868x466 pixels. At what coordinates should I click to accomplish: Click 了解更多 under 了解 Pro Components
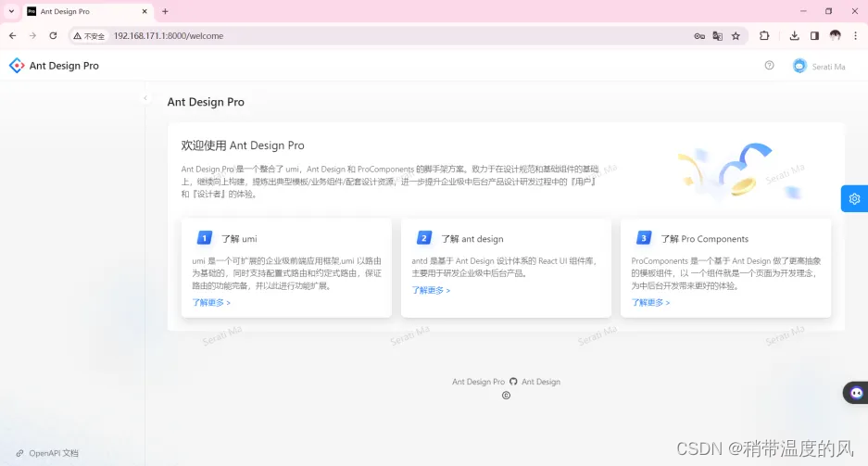(x=650, y=302)
